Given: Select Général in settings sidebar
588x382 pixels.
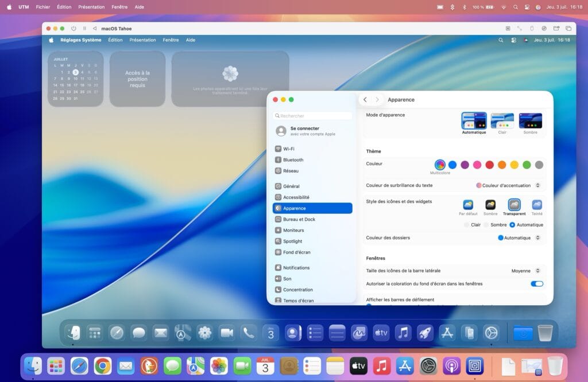Looking at the screenshot, I should (x=312, y=186).
